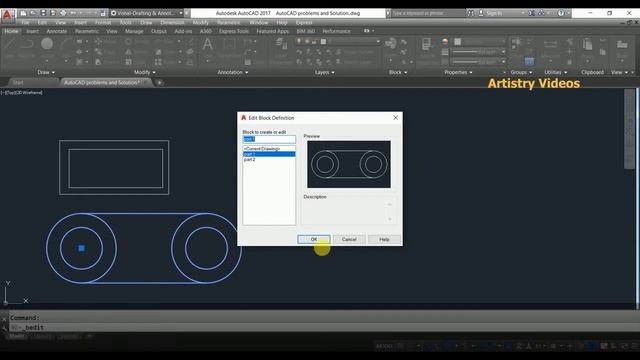Image resolution: width=640 pixels, height=360 pixels.
Task: Expand the Modify panel title
Action: (x=144, y=72)
